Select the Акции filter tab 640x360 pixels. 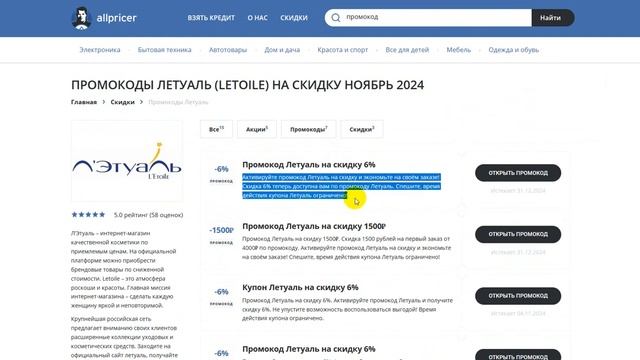[257, 129]
